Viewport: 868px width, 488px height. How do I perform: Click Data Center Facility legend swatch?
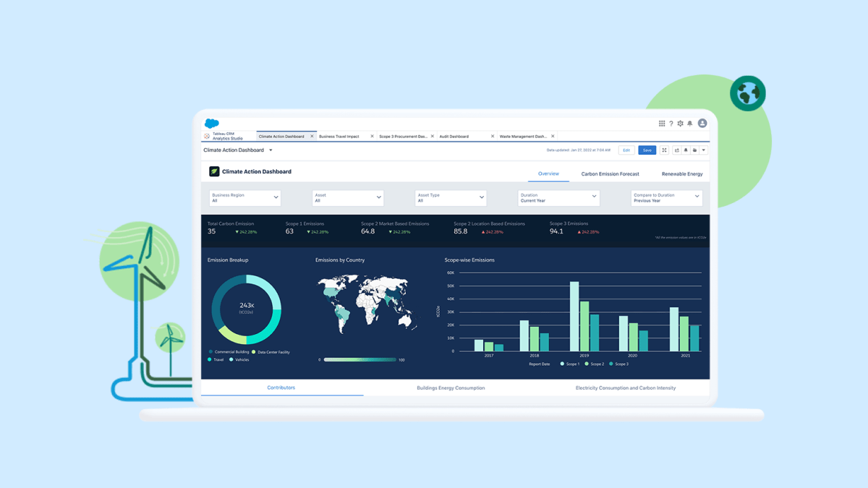pos(254,352)
